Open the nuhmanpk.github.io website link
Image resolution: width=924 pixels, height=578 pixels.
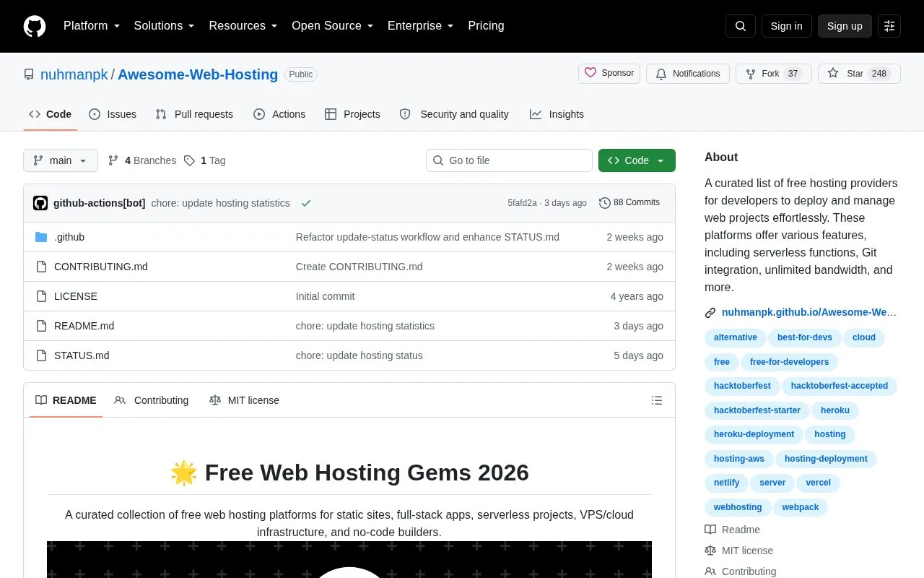tap(808, 313)
